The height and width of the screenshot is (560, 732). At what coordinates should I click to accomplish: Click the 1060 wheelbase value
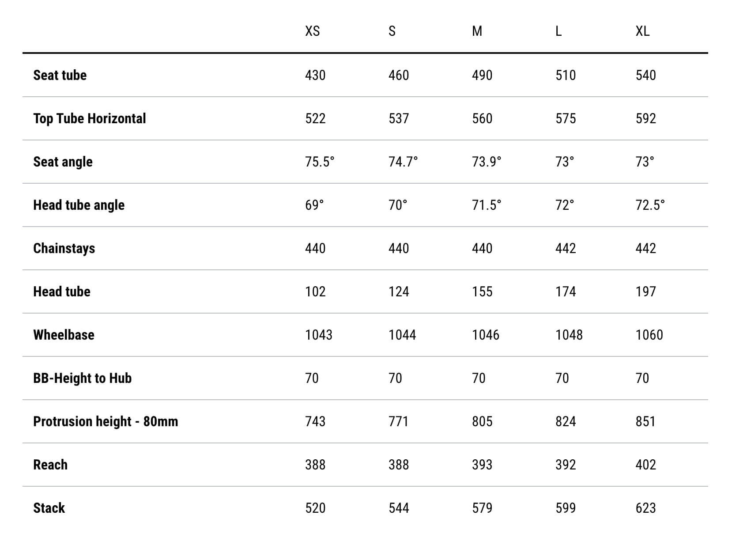pos(649,335)
